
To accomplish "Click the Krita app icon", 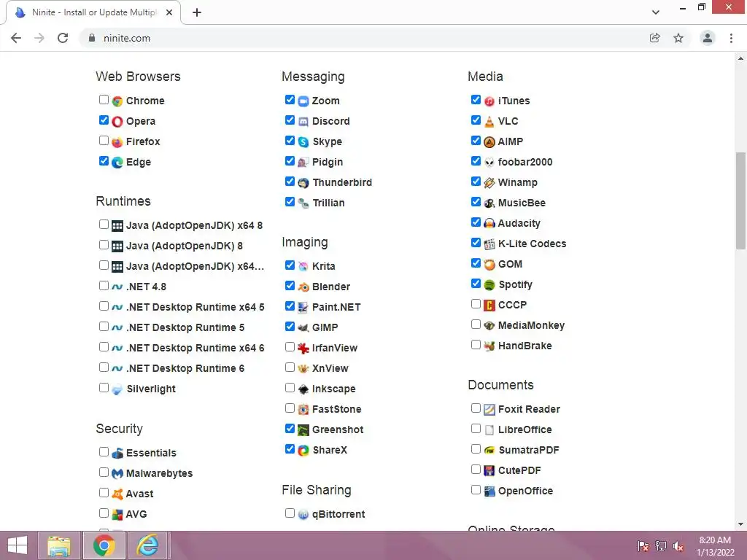I will tap(303, 267).
